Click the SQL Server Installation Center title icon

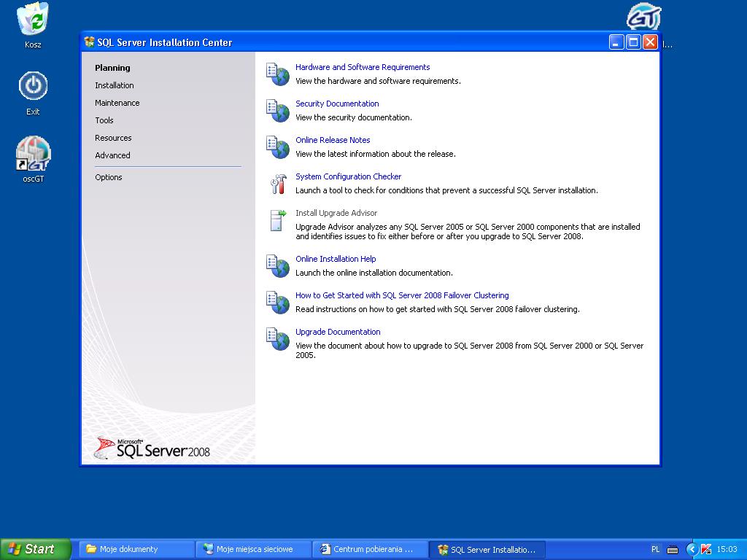(x=89, y=42)
